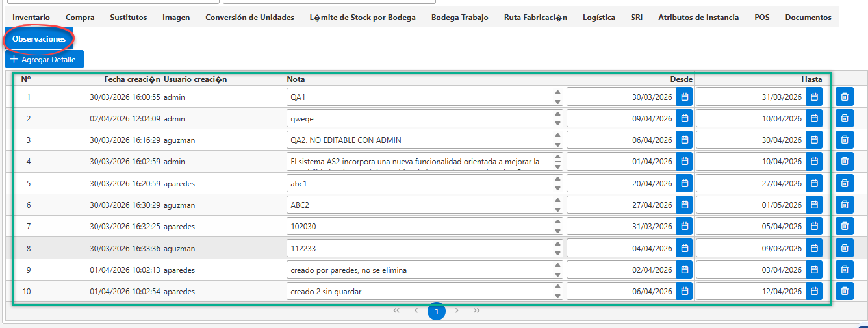Delete row 10 'creado 2 sin guardar'
The image size is (868, 328).
tap(845, 292)
